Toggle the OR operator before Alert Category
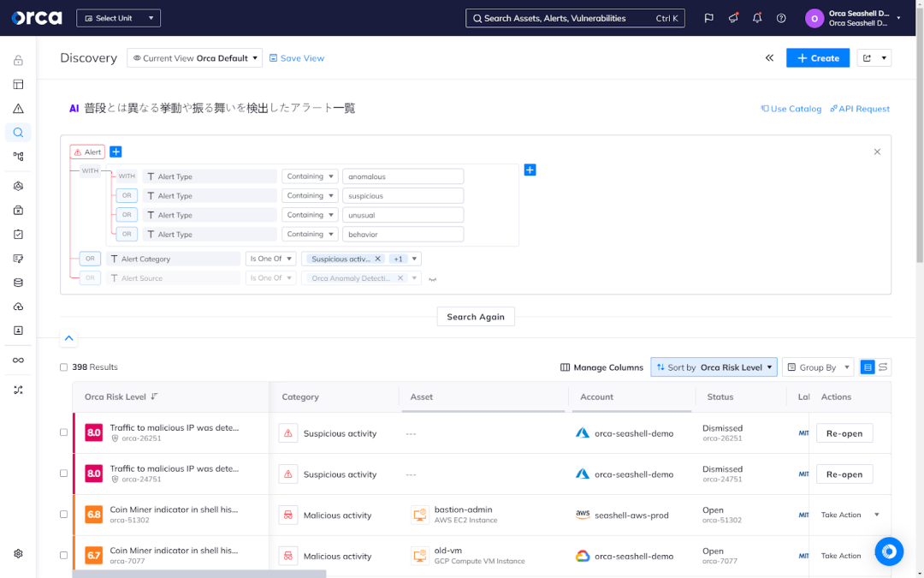This screenshot has width=924, height=578. click(90, 259)
